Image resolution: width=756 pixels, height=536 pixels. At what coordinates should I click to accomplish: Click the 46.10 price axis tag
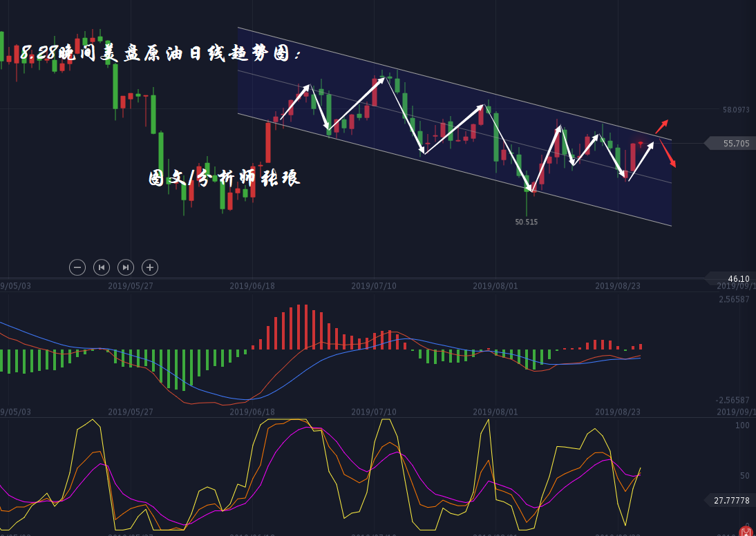tap(733, 278)
